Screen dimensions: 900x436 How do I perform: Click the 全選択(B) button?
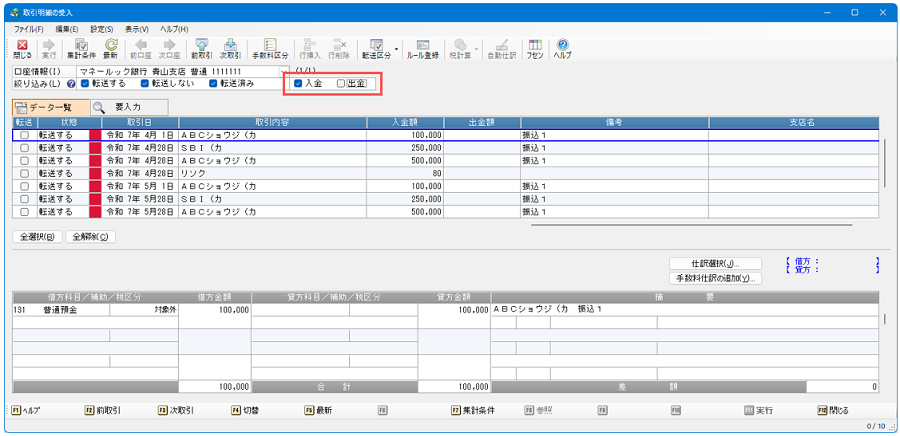click(x=38, y=237)
